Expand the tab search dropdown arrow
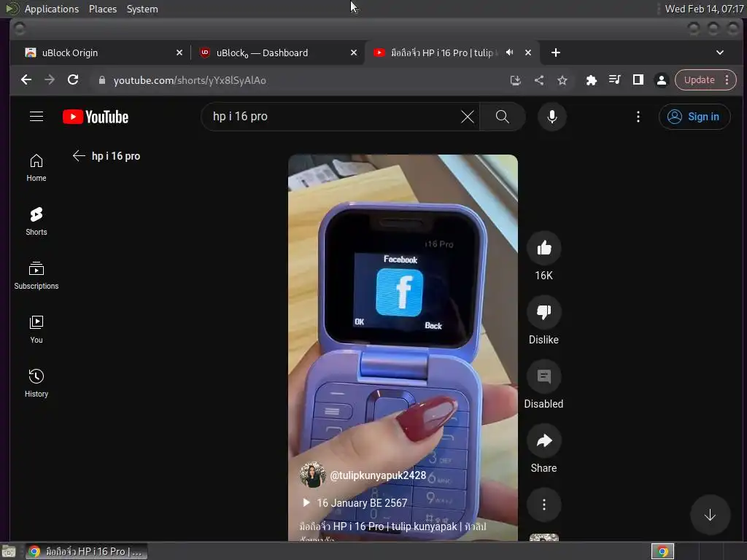This screenshot has height=560, width=747. click(720, 52)
